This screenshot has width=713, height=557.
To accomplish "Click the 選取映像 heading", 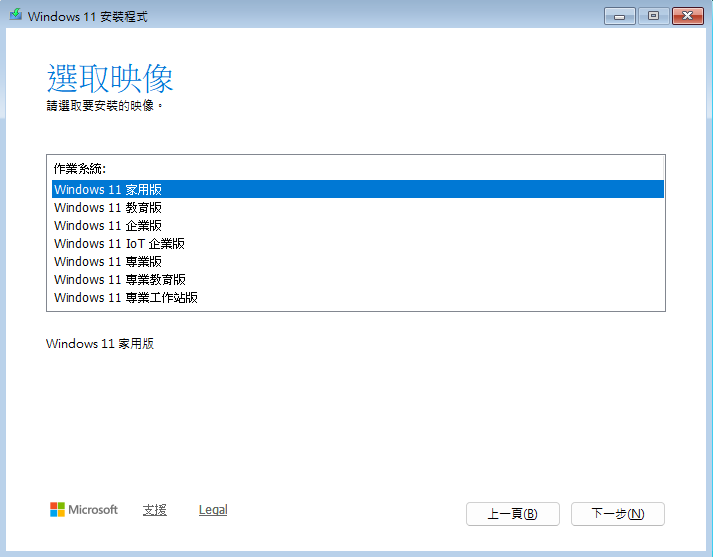I will [x=110, y=78].
